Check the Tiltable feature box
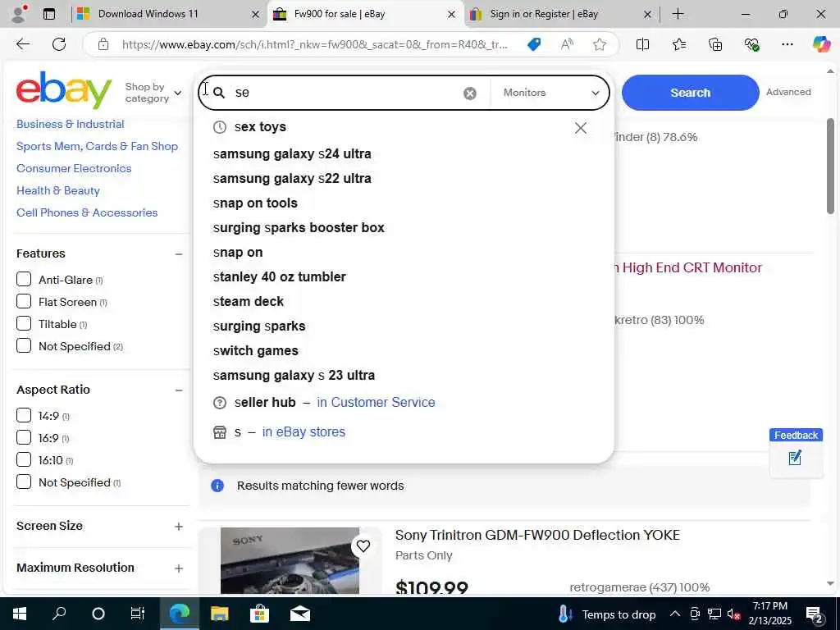The image size is (840, 630). click(x=24, y=323)
